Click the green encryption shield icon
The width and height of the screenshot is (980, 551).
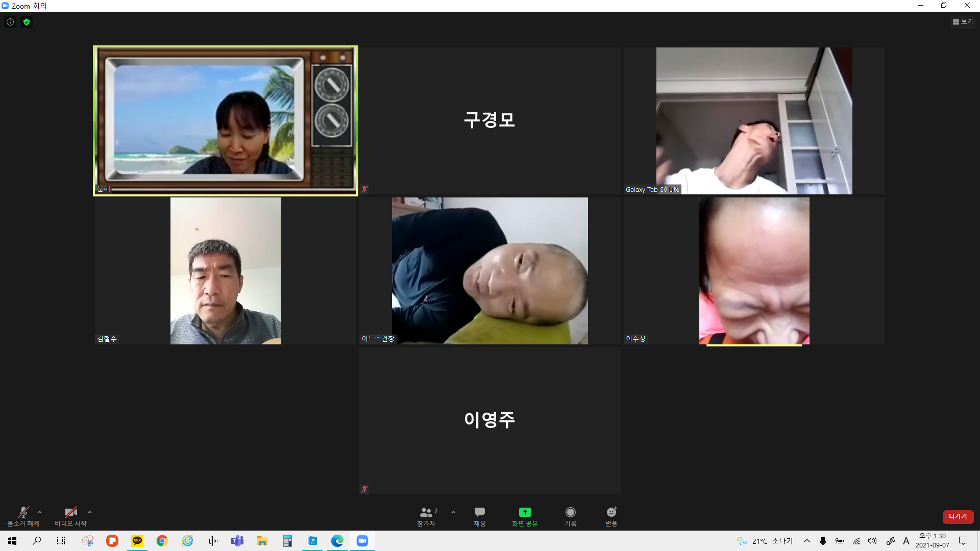(x=27, y=22)
